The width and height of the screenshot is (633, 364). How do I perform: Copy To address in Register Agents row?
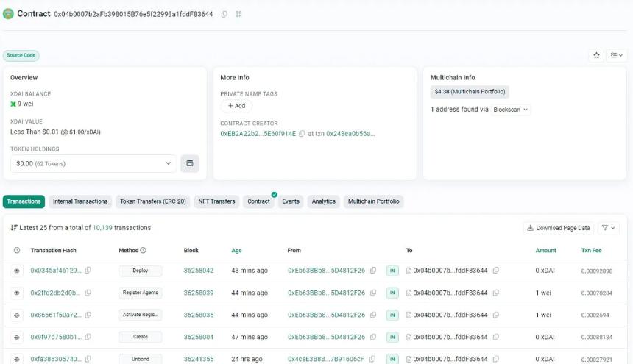pyautogui.click(x=496, y=292)
